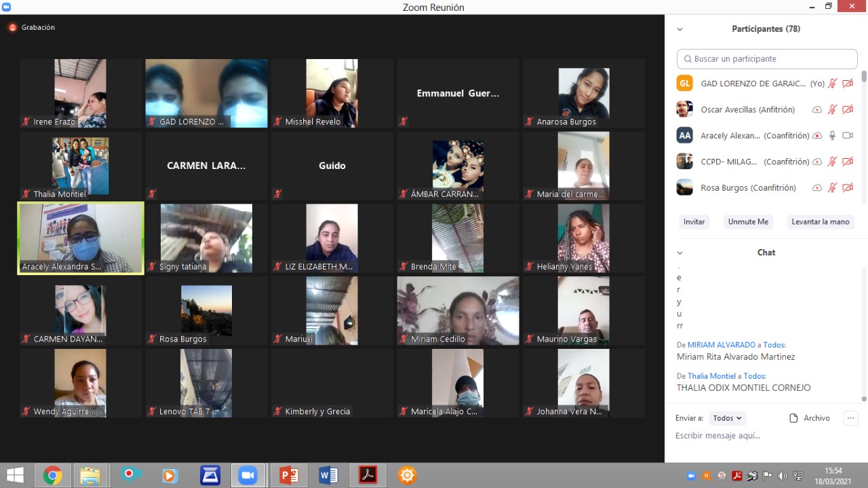The width and height of the screenshot is (868, 488).
Task: Collapse the Chat panel chevron
Action: 679,252
